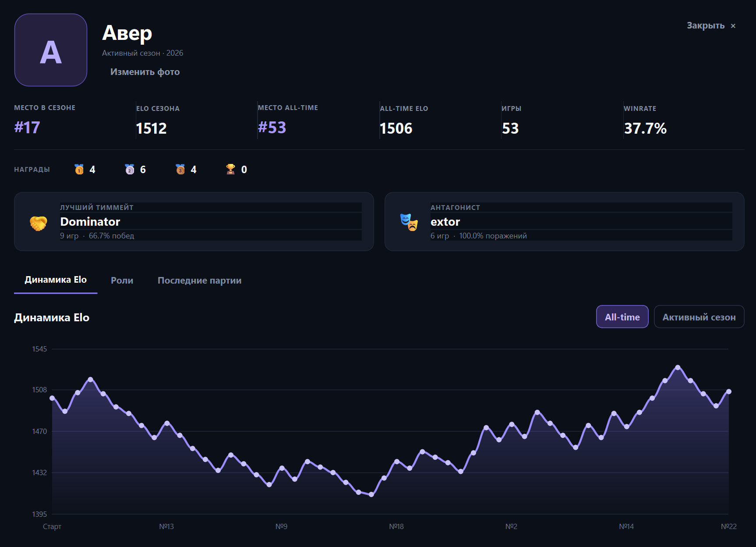Click the silver second-place medal icon

[x=130, y=169]
